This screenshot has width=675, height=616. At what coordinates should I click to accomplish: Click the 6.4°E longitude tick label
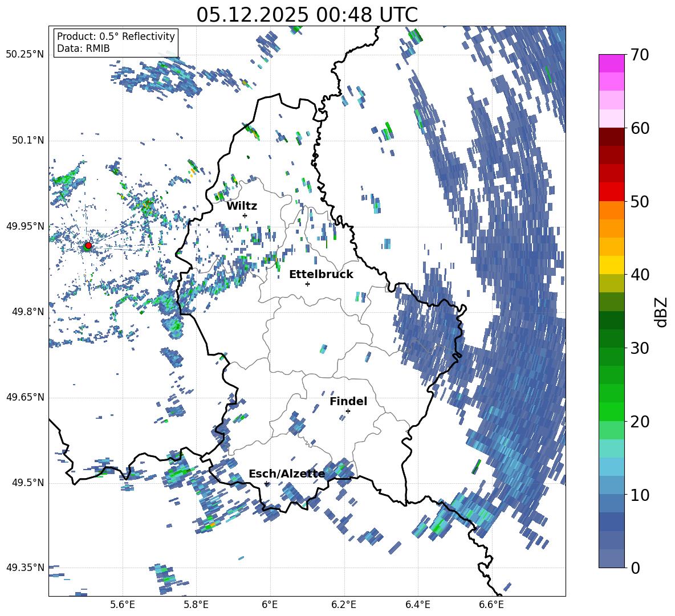[417, 605]
